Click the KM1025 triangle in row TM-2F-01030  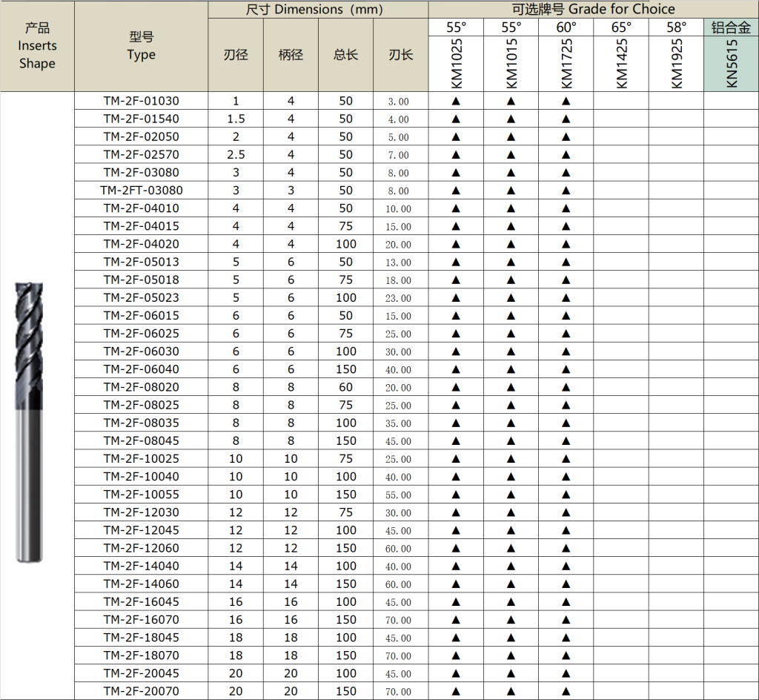(x=456, y=101)
